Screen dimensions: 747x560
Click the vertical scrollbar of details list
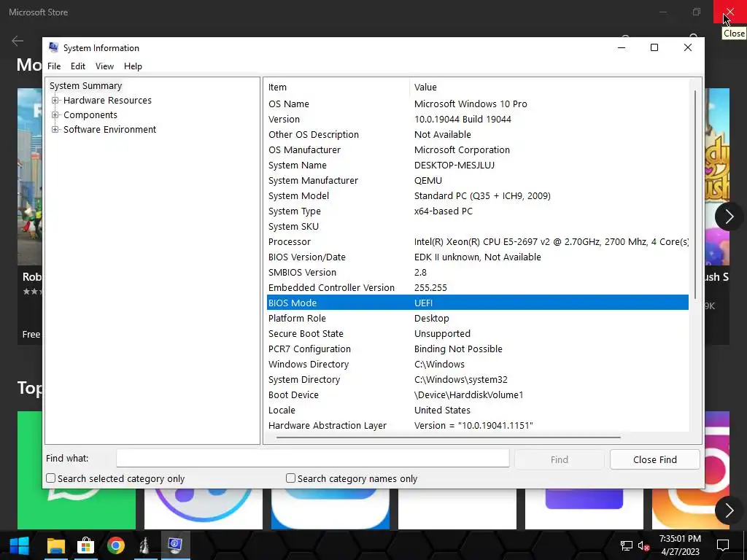coord(695,194)
